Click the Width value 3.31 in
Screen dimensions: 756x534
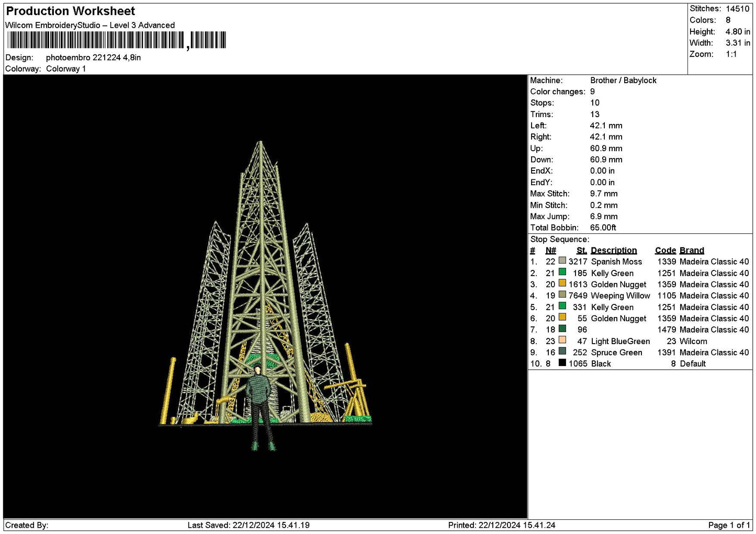click(x=738, y=43)
